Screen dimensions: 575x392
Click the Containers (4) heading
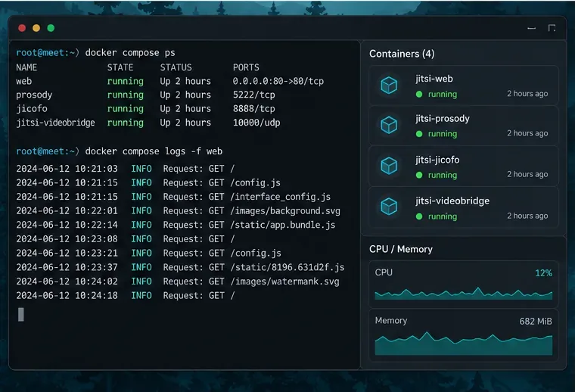pos(402,54)
